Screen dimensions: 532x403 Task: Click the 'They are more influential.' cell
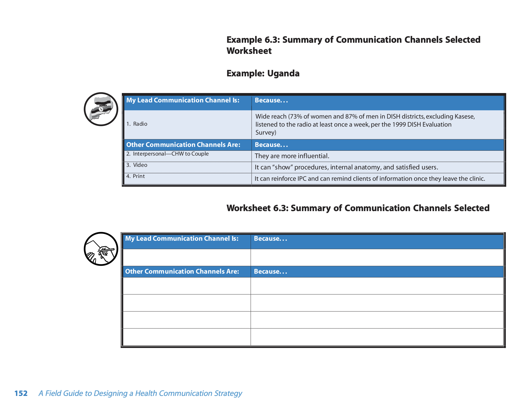(x=378, y=156)
